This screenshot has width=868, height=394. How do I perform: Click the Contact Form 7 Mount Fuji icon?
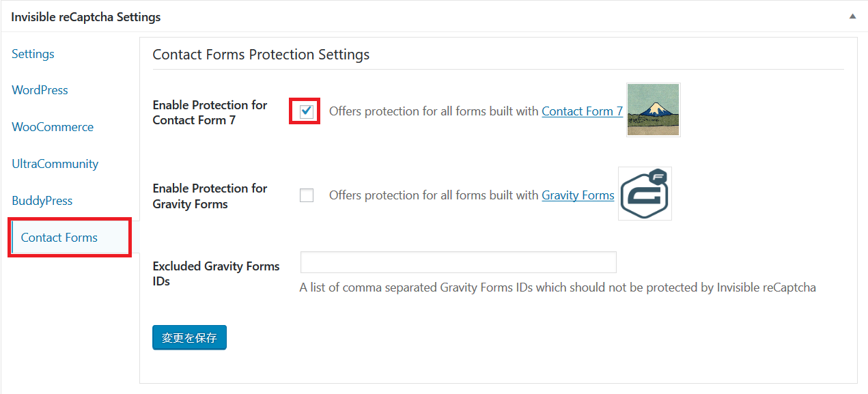pyautogui.click(x=653, y=110)
